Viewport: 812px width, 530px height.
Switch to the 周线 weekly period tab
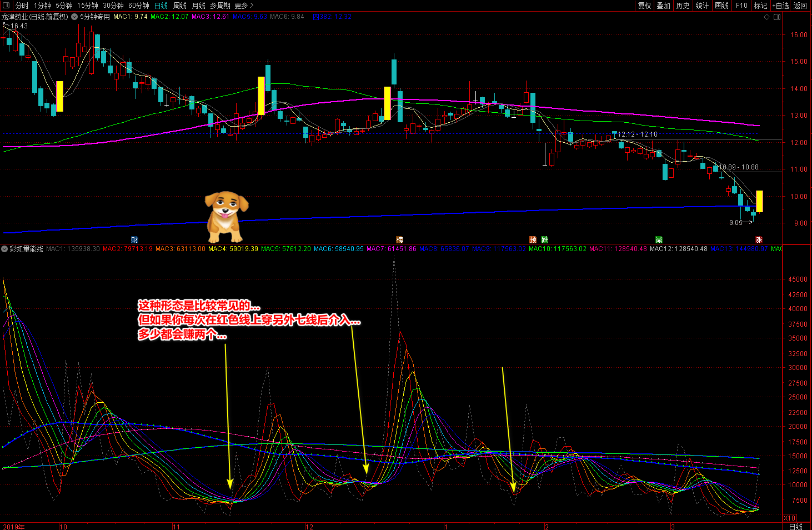click(x=180, y=6)
